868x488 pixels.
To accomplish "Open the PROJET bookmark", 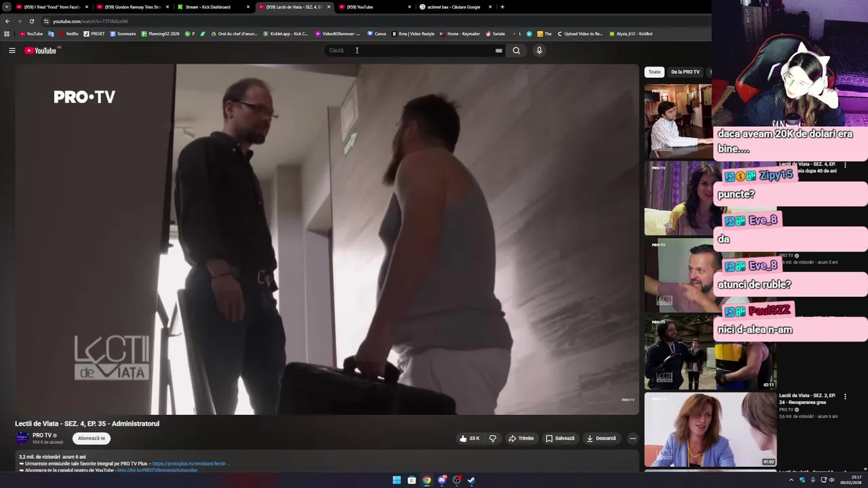I will click(x=95, y=33).
